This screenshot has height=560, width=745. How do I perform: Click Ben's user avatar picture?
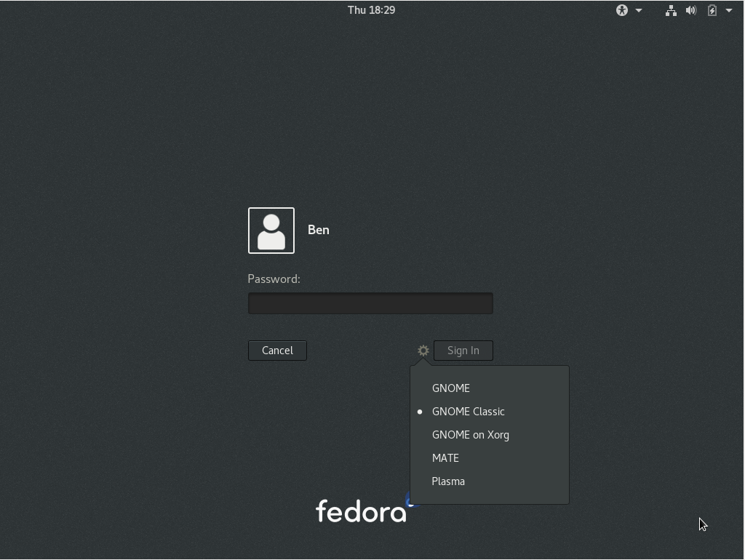(x=271, y=231)
